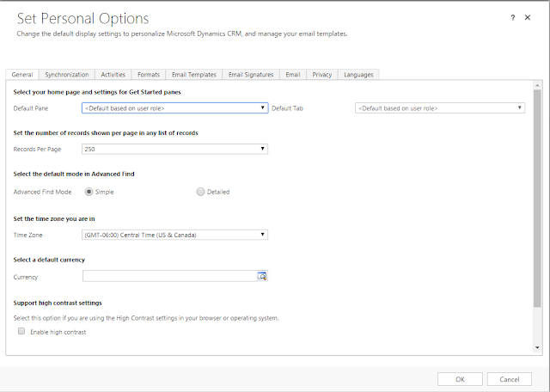This screenshot has height=392, width=550.
Task: Click the vertical scrollbar thumb
Action: click(x=537, y=199)
